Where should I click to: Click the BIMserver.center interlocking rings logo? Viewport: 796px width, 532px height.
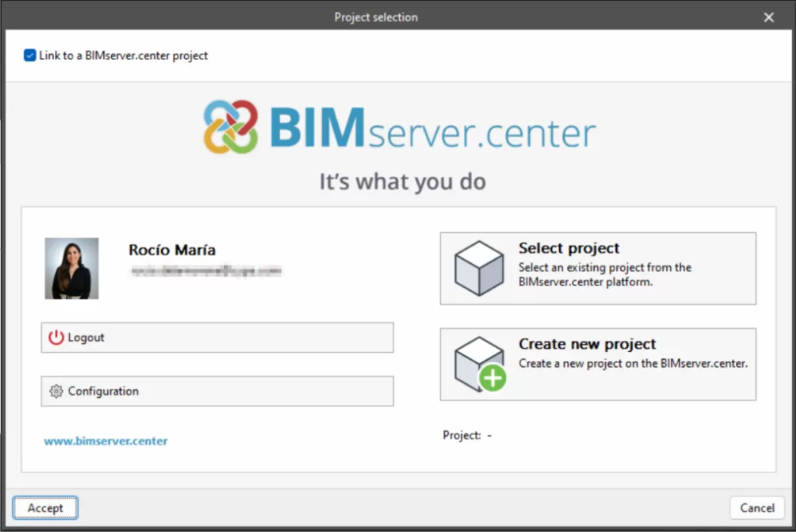click(230, 127)
